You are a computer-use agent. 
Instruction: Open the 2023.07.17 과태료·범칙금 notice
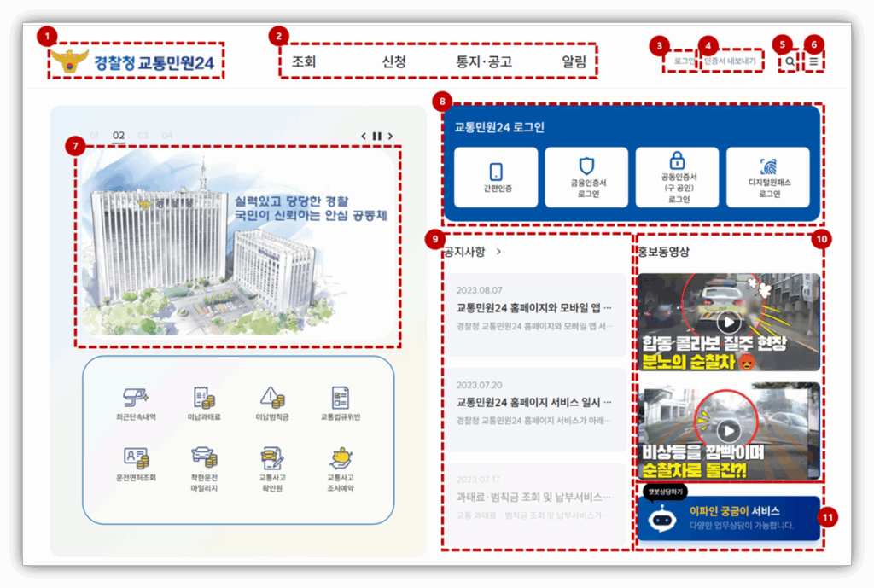[535, 504]
